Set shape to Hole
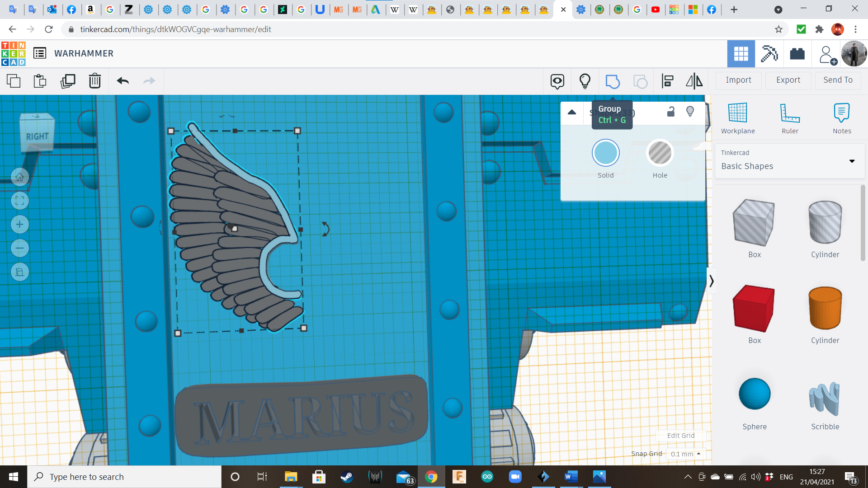The width and height of the screenshot is (868, 488). click(x=660, y=153)
